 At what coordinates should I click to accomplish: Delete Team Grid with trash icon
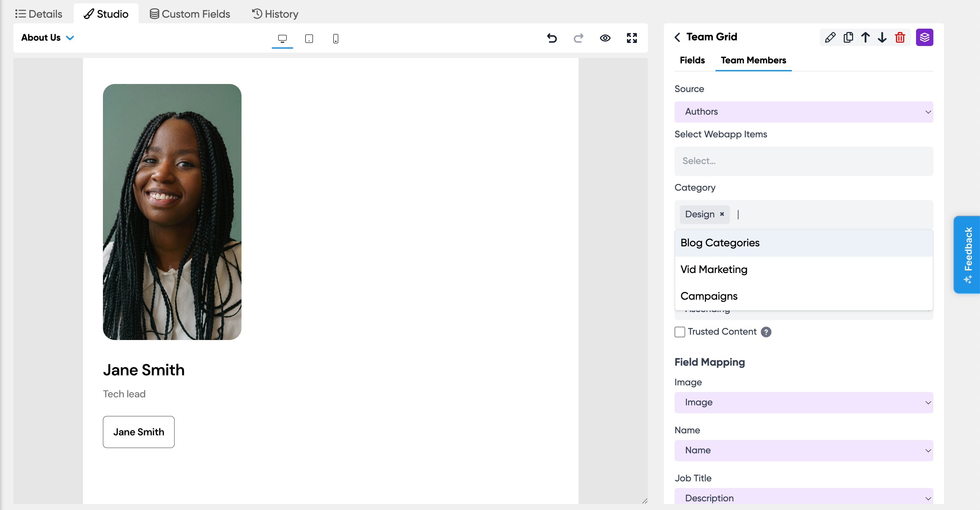pos(900,37)
